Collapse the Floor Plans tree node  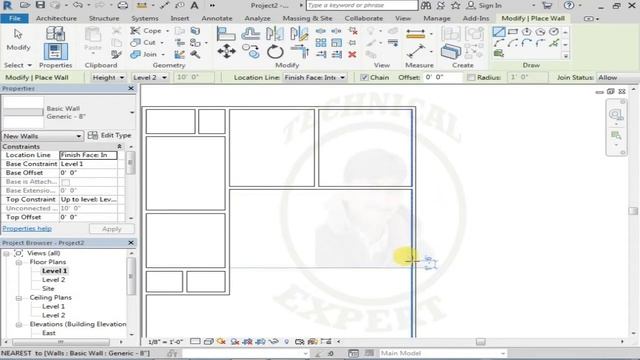pos(19,262)
